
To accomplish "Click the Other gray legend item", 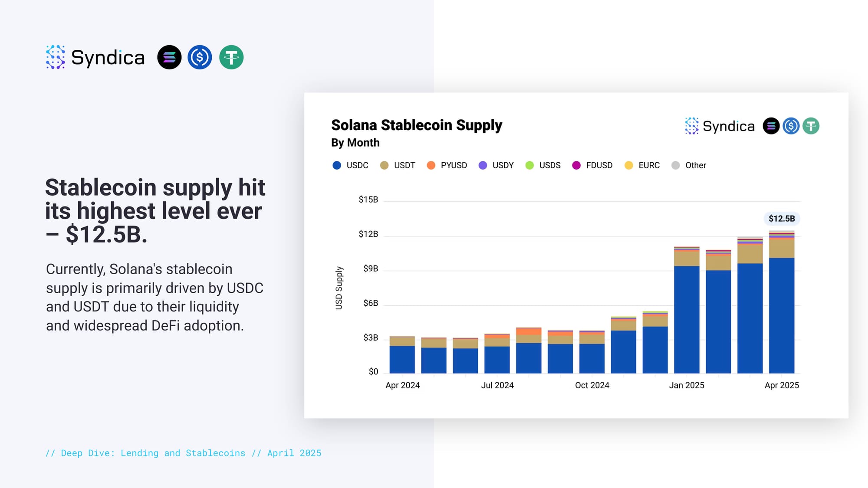I will coord(689,165).
